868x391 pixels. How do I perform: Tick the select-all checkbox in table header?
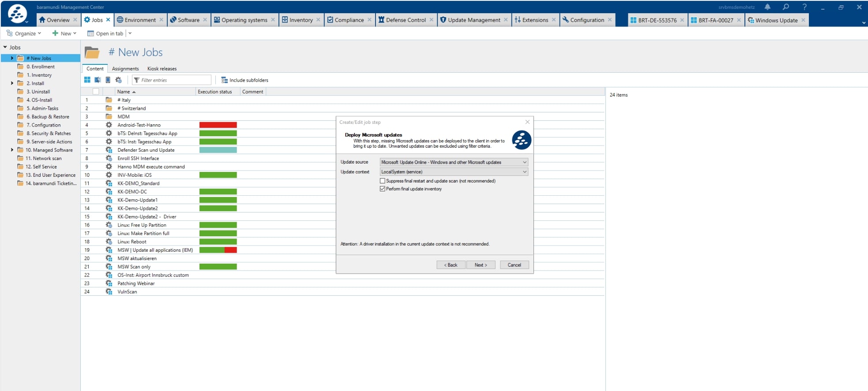[96, 92]
